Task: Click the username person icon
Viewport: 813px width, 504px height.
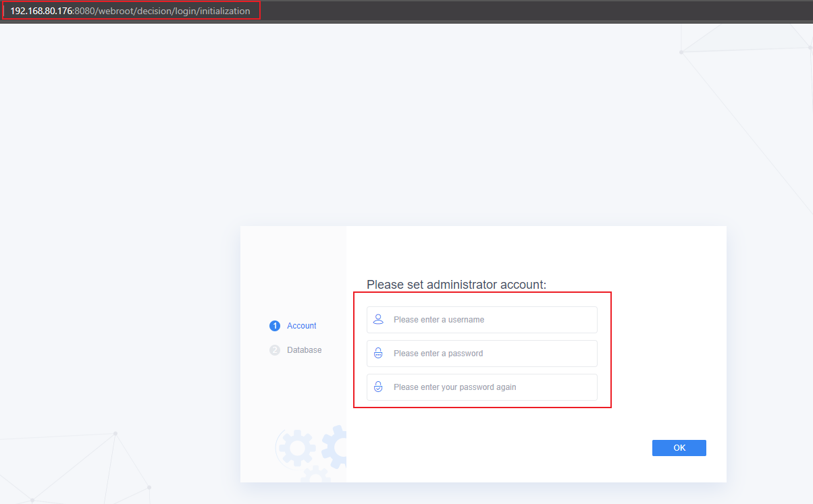Action: coord(378,319)
